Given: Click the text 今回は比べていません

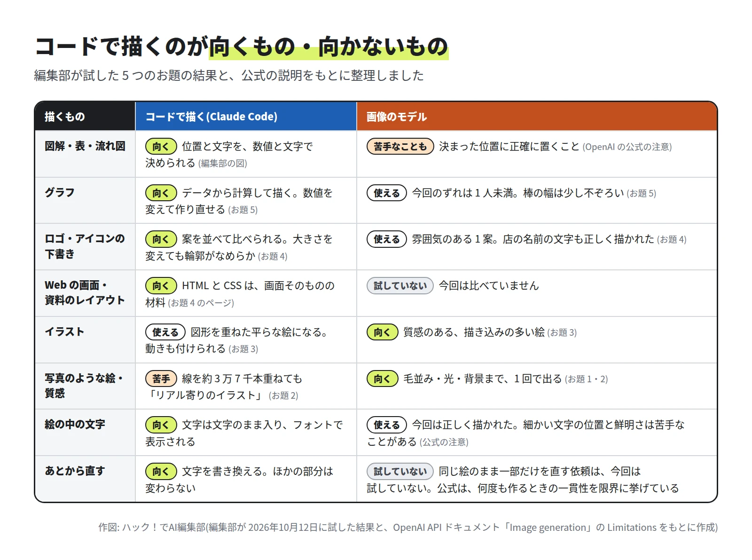Looking at the screenshot, I should 488,285.
